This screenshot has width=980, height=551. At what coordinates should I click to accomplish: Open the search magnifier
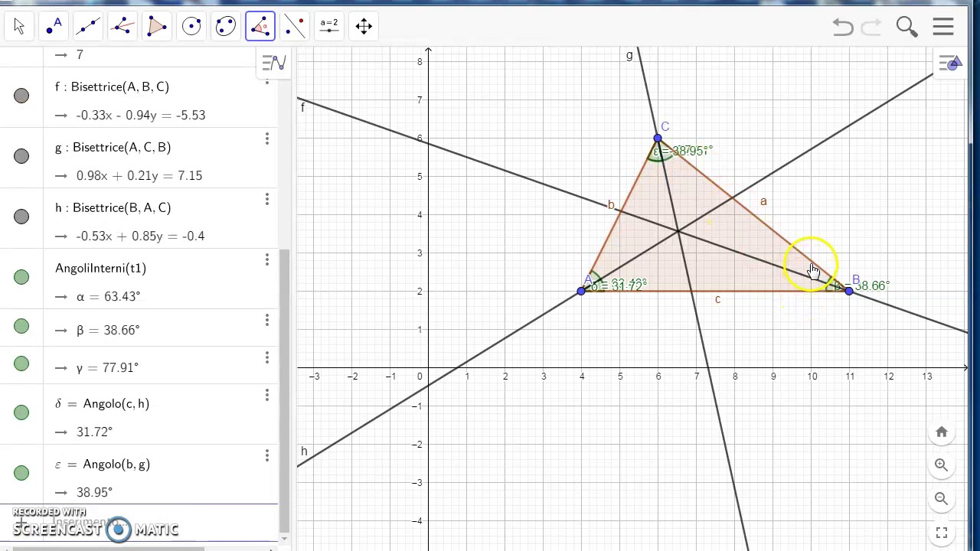pos(907,27)
